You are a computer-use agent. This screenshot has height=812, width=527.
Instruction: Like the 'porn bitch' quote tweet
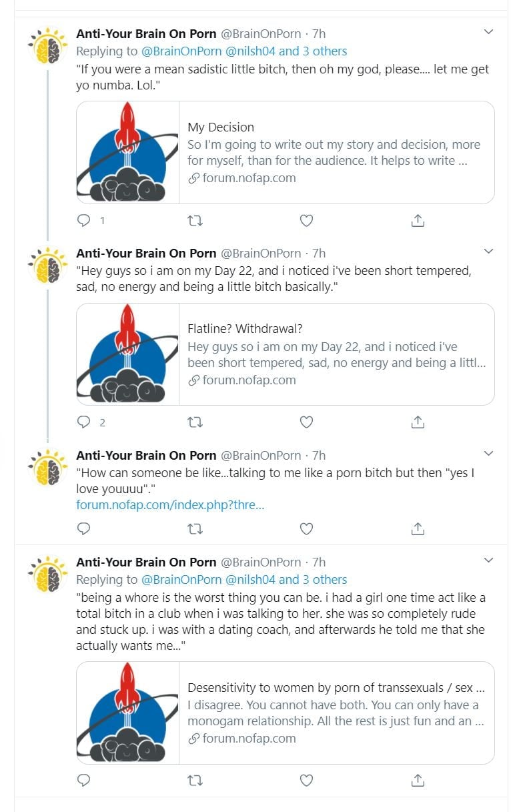click(x=306, y=529)
